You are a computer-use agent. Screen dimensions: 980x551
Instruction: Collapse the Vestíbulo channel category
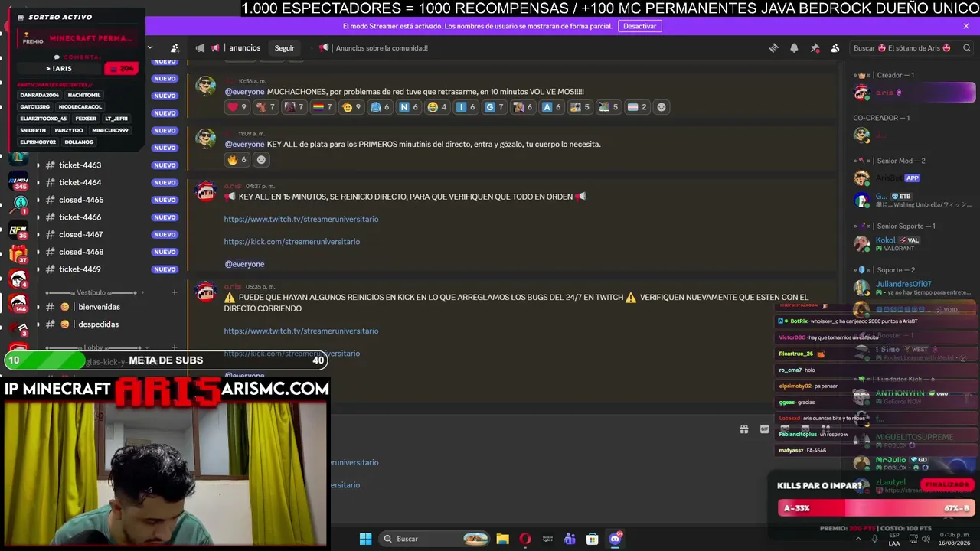click(91, 292)
